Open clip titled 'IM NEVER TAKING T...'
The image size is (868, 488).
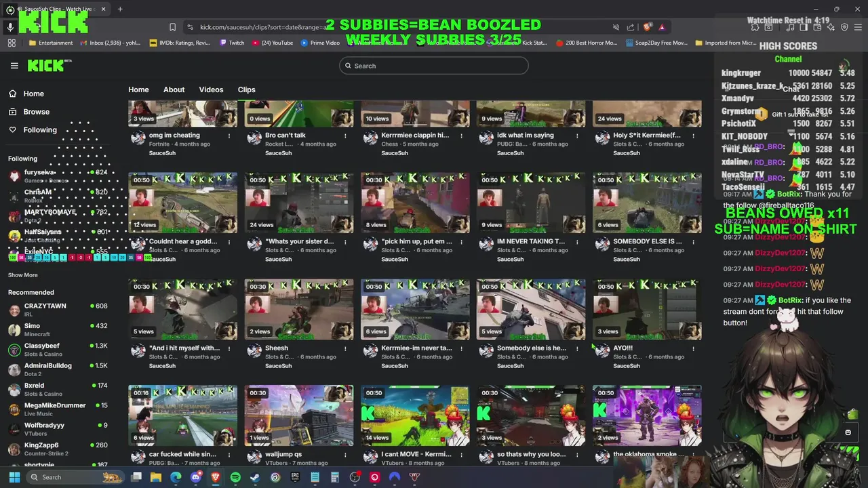[531, 241]
